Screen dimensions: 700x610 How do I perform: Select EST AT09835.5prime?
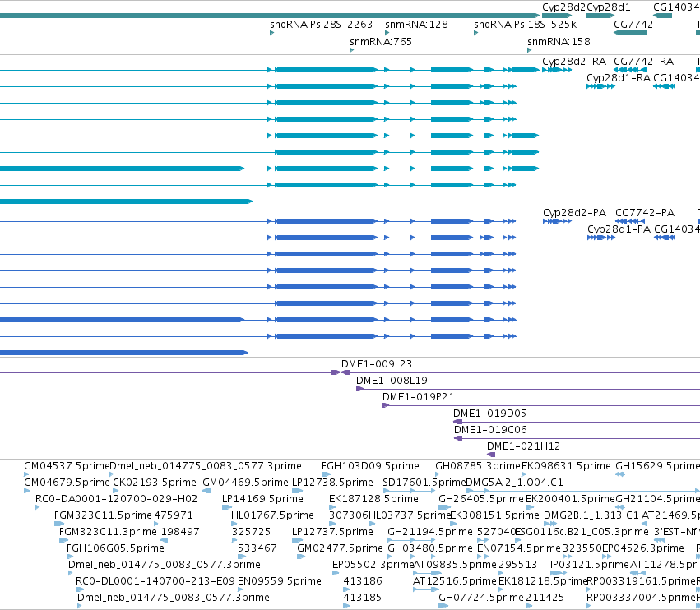click(x=455, y=565)
